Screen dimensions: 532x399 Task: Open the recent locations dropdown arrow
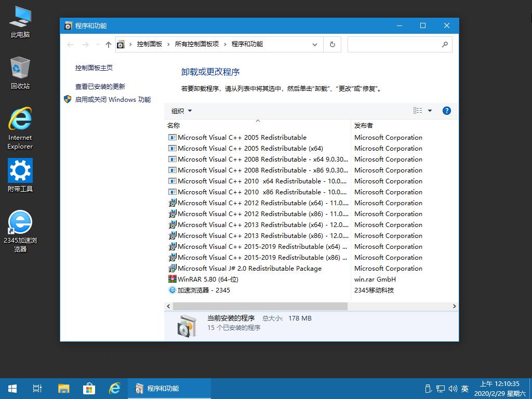[x=98, y=45]
